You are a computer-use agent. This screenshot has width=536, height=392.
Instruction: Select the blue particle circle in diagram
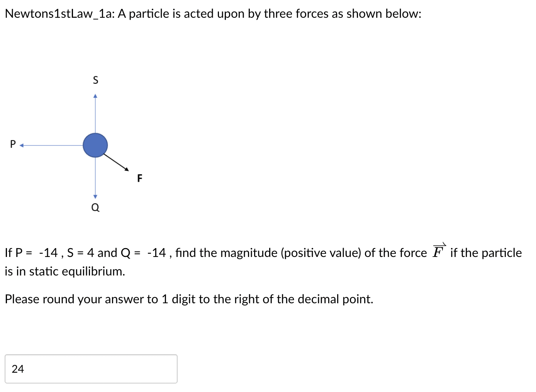point(95,145)
